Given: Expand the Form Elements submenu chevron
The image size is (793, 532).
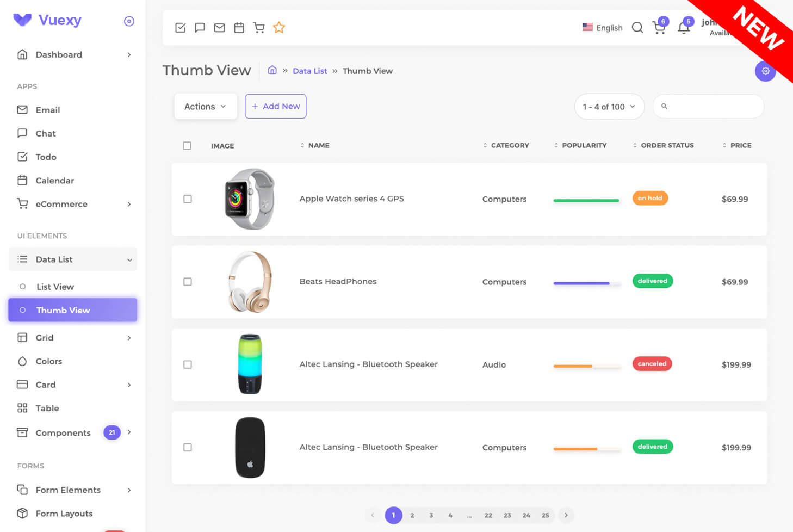Looking at the screenshot, I should pos(129,490).
